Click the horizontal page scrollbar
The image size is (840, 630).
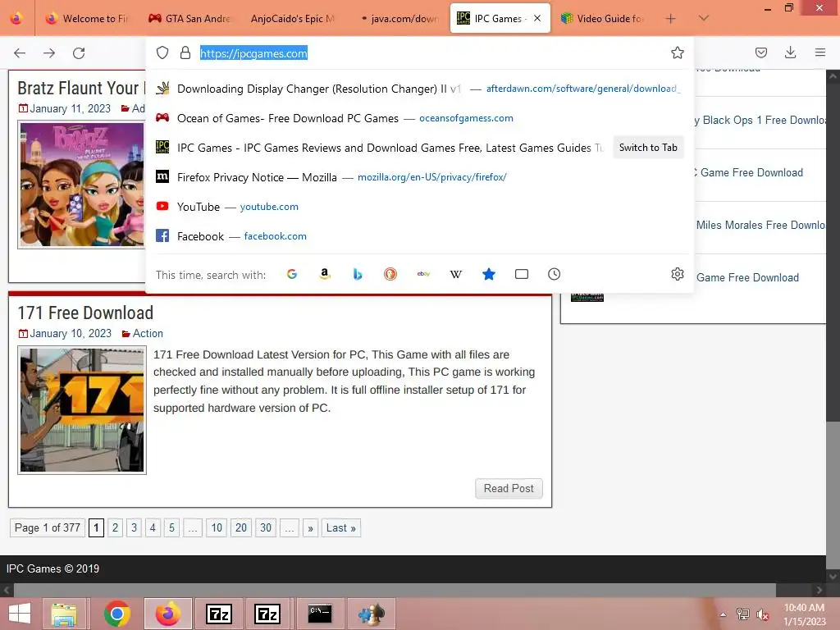[x=395, y=590]
